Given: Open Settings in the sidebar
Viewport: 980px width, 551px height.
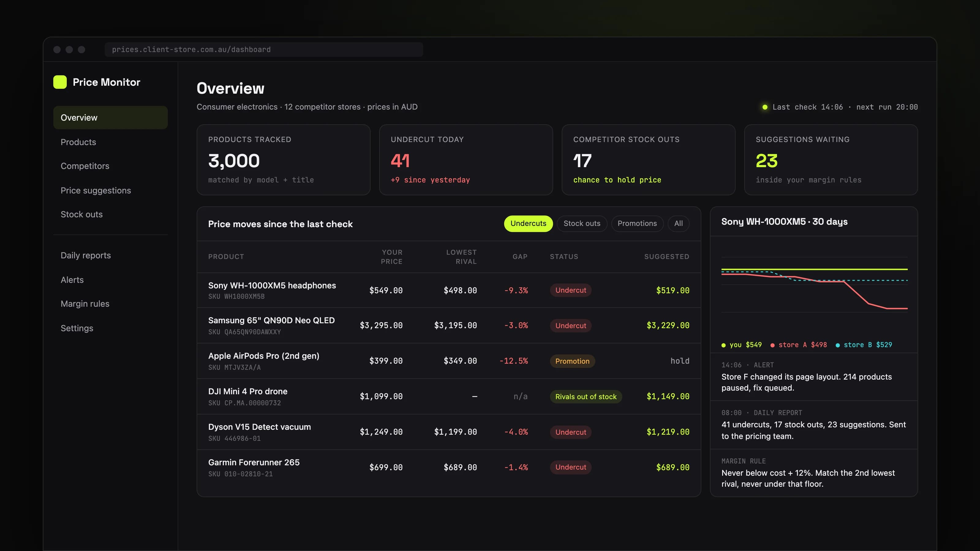Looking at the screenshot, I should click(x=110, y=328).
